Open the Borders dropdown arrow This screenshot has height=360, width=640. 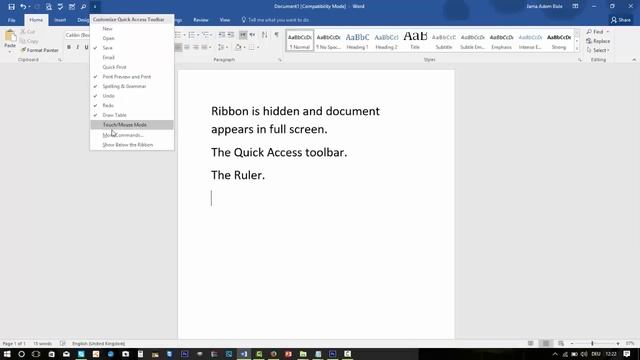pos(258,47)
